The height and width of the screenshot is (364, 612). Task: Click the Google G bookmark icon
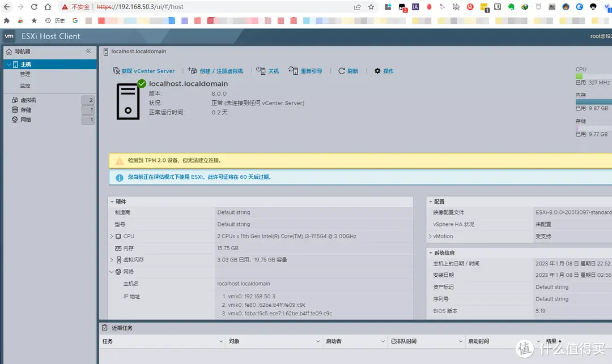tap(75, 20)
